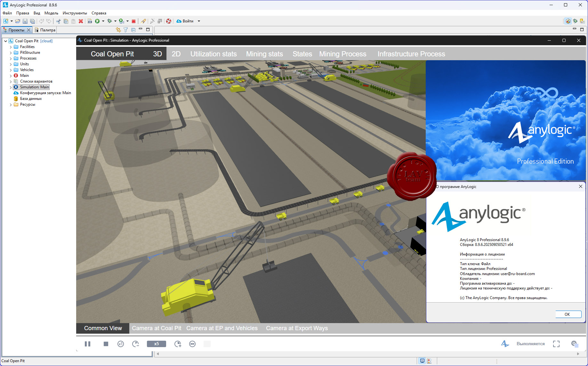Screen dimensions: 588x366
Task: Select Конфигурация запуска: Main tree item
Action: tap(45, 93)
